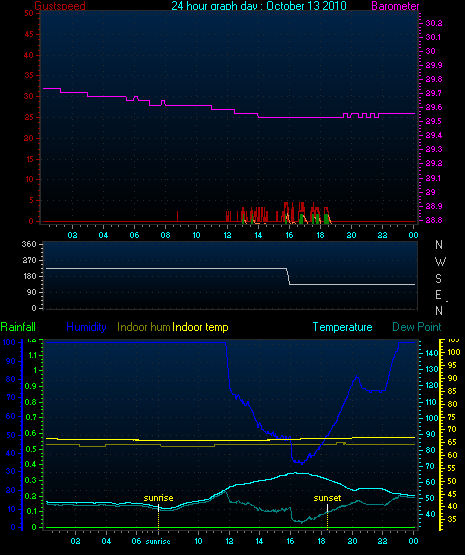Click 75 on the yellow Indoor temp scale
Screen dimensions: 465x555
coord(452,417)
